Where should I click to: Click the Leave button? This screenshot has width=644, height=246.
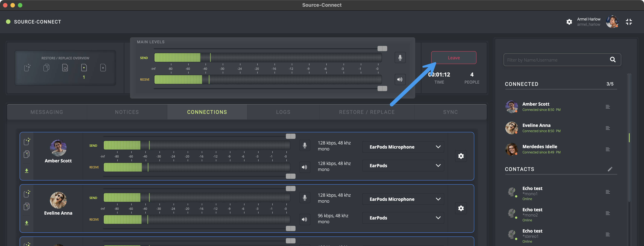pos(454,58)
